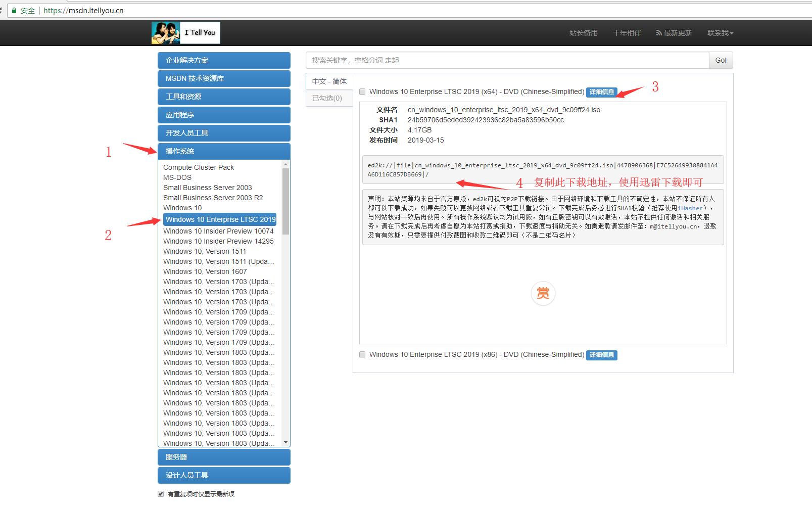Check the Windows 10 Enterprise LTSC 2019 (x64) checkbox

click(x=362, y=91)
